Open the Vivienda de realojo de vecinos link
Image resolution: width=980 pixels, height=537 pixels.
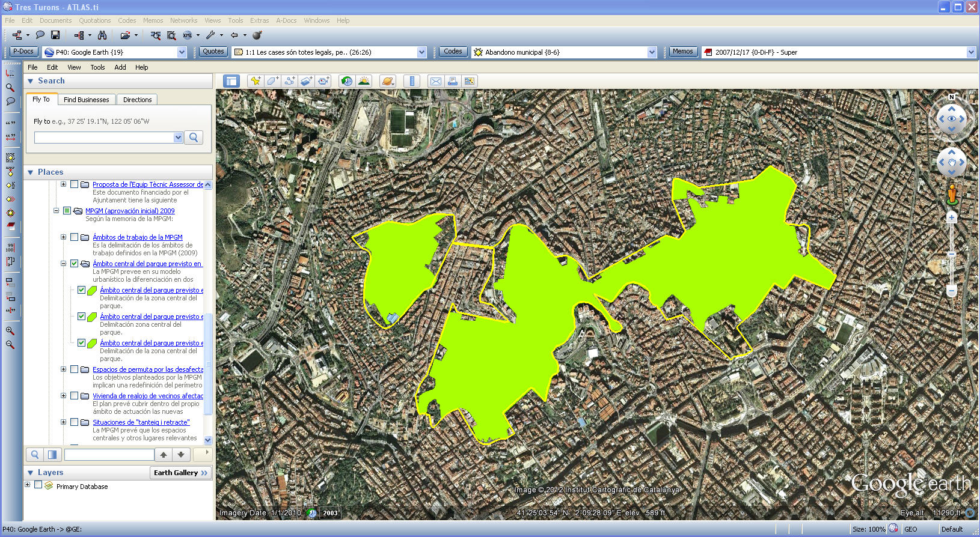(x=148, y=396)
